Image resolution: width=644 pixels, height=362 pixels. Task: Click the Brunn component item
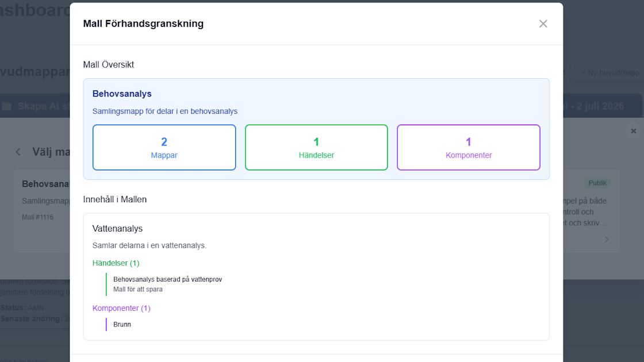tap(122, 325)
